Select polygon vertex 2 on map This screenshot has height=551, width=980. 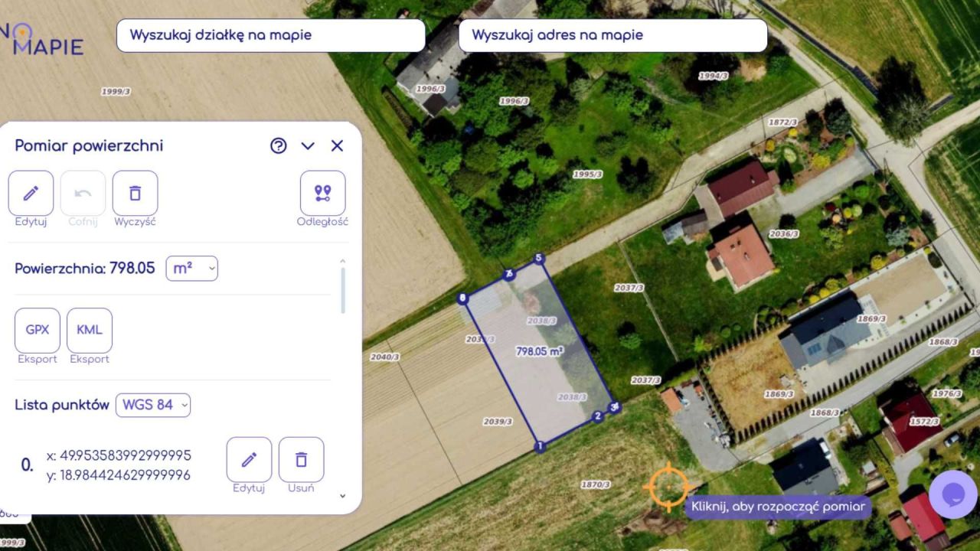[x=598, y=416]
